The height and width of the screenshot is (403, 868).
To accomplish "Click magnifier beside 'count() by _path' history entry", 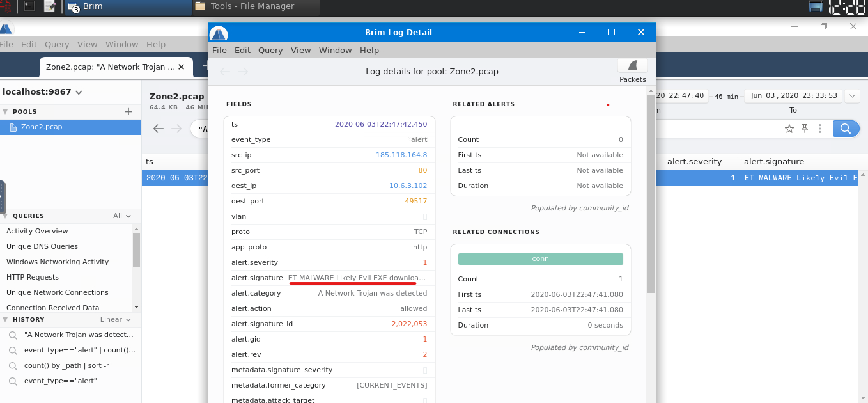I will [x=13, y=365].
